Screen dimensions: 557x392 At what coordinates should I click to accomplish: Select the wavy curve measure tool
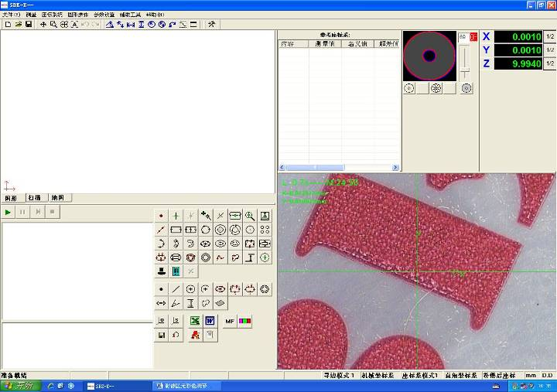[x=220, y=257]
